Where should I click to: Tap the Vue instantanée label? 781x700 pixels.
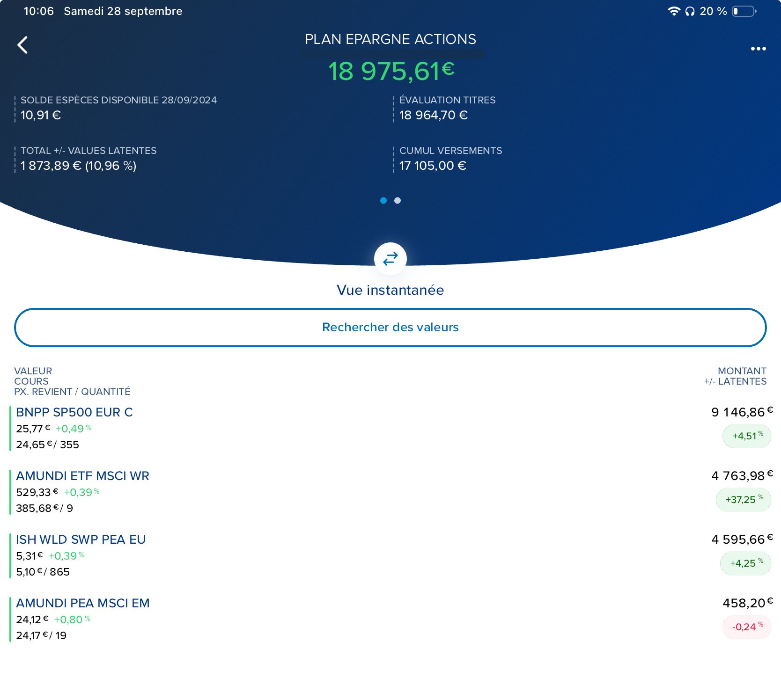coord(390,290)
